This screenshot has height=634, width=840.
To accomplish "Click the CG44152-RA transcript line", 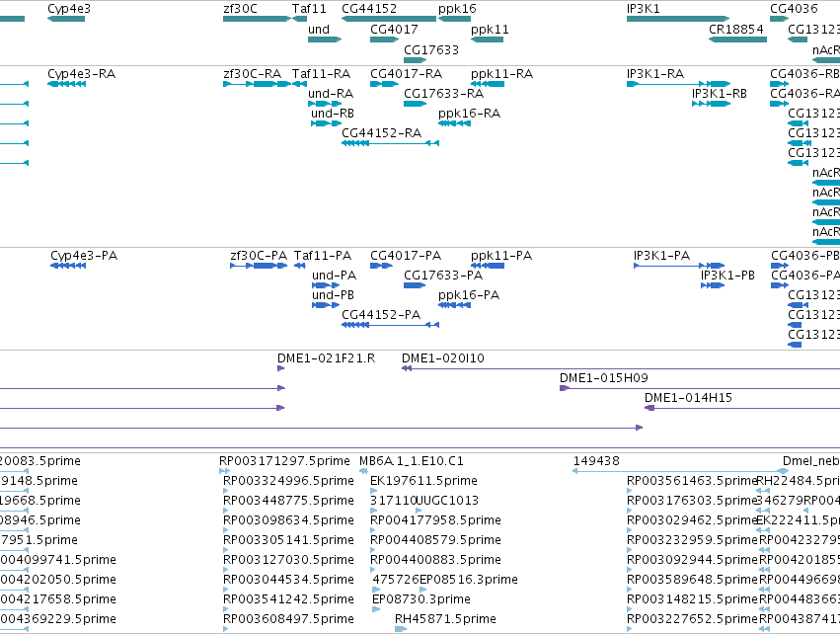I will pyautogui.click(x=390, y=143).
